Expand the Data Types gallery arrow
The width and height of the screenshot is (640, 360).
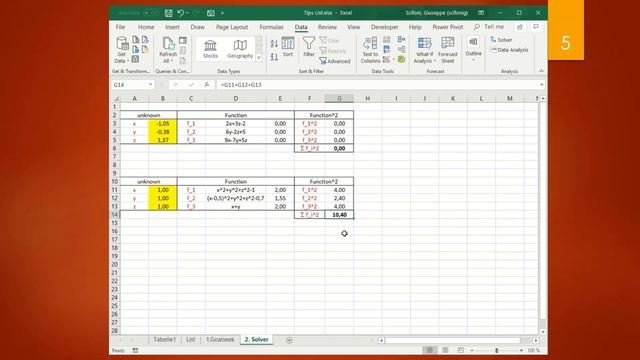pos(259,58)
